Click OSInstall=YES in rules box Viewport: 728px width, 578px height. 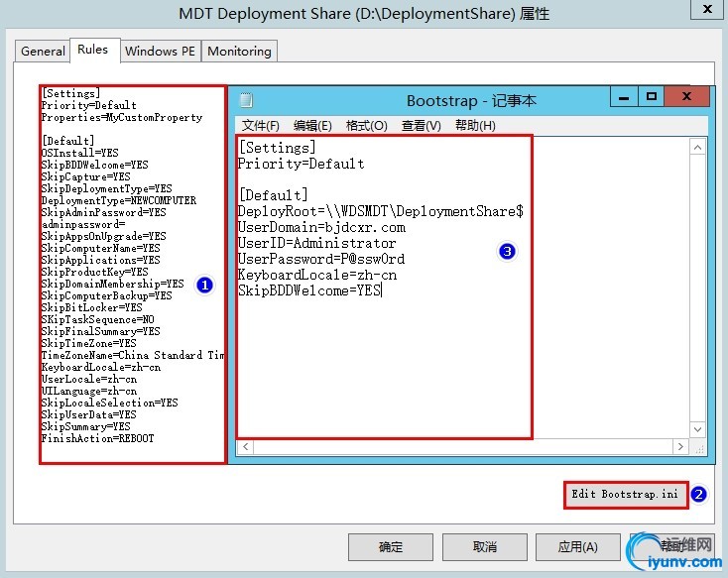coord(80,153)
